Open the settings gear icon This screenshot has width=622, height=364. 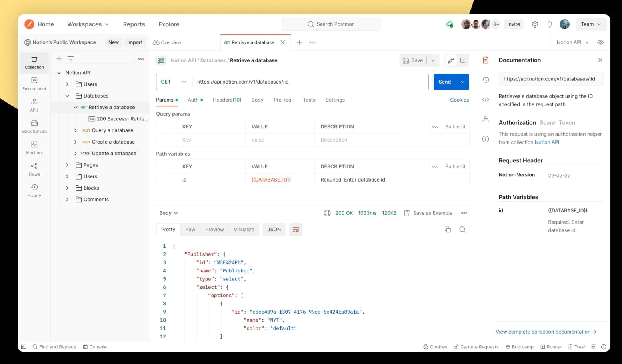tap(535, 24)
